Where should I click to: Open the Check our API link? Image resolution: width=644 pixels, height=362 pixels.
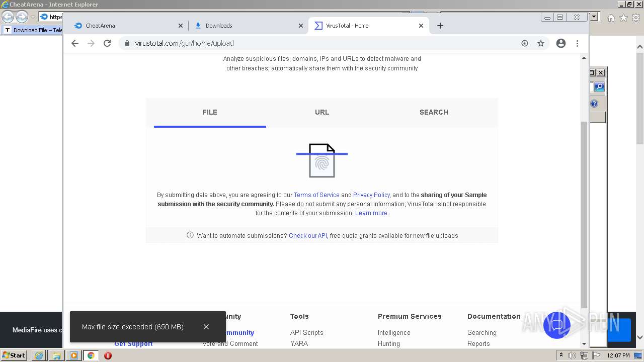point(308,236)
